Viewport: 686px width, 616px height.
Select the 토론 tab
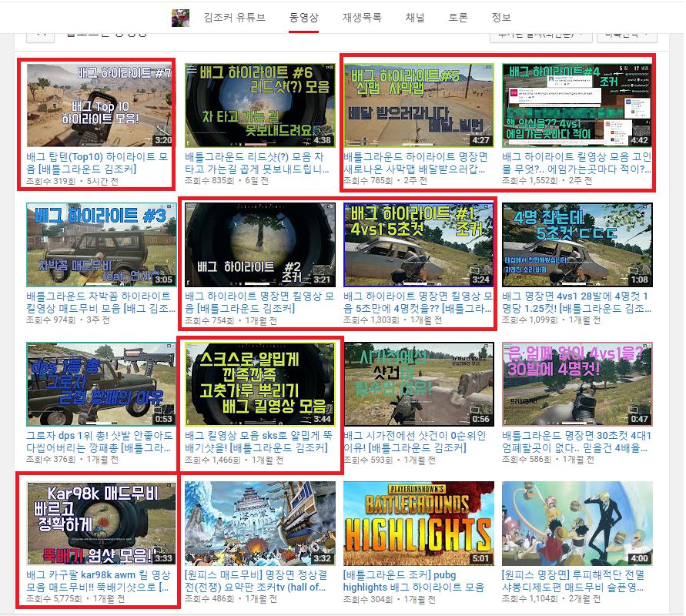point(457,18)
